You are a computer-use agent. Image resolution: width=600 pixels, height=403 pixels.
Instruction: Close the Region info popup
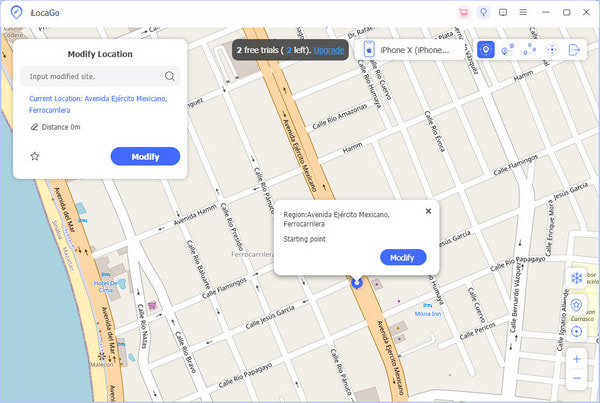(428, 211)
